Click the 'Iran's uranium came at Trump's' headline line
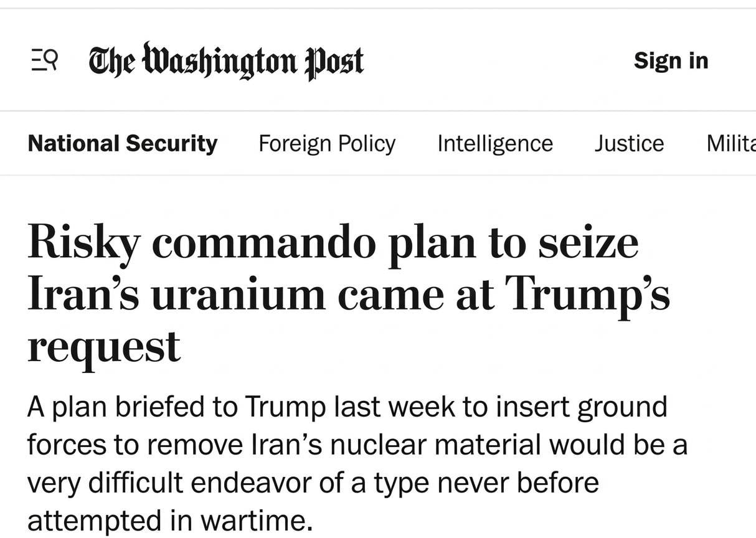Viewport: 756px width, 538px height. coord(348,294)
